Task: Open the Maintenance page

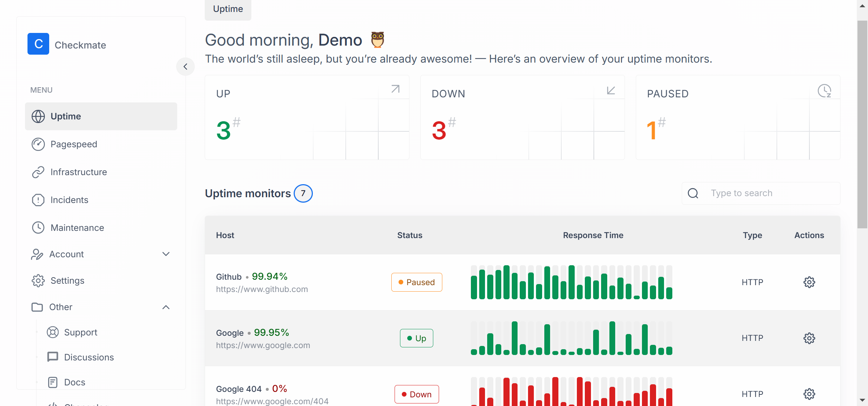Action: [101, 228]
